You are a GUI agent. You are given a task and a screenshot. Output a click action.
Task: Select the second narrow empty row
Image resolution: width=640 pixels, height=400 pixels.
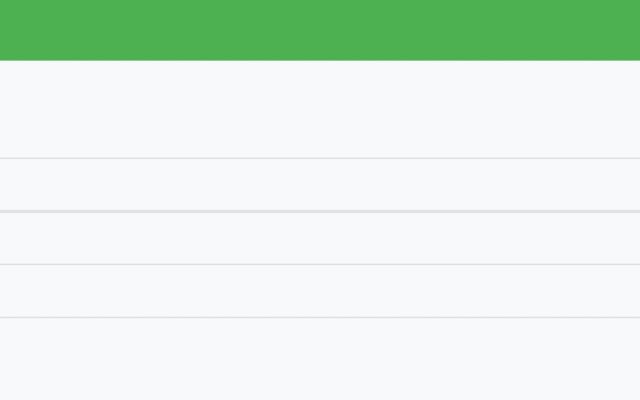click(x=320, y=238)
